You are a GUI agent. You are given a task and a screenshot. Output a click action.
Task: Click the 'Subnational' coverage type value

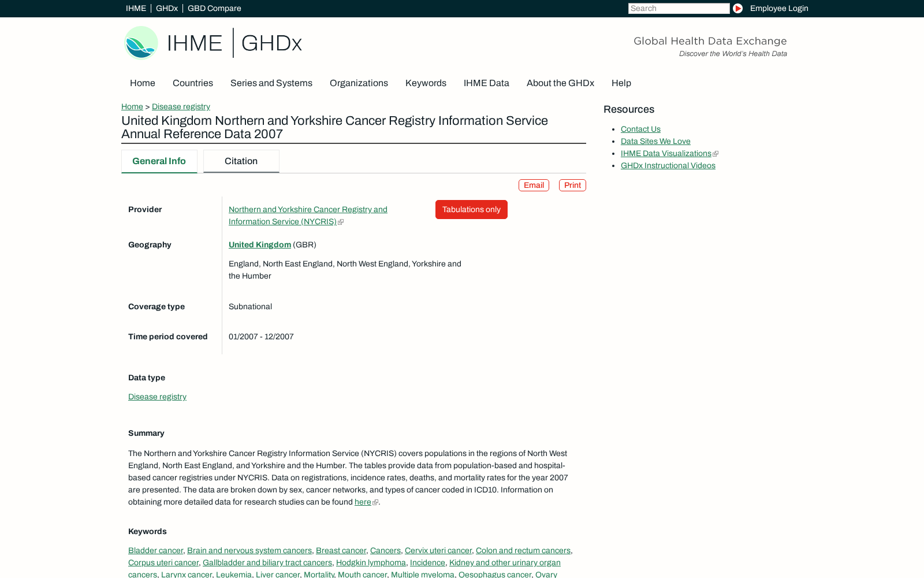tap(250, 306)
